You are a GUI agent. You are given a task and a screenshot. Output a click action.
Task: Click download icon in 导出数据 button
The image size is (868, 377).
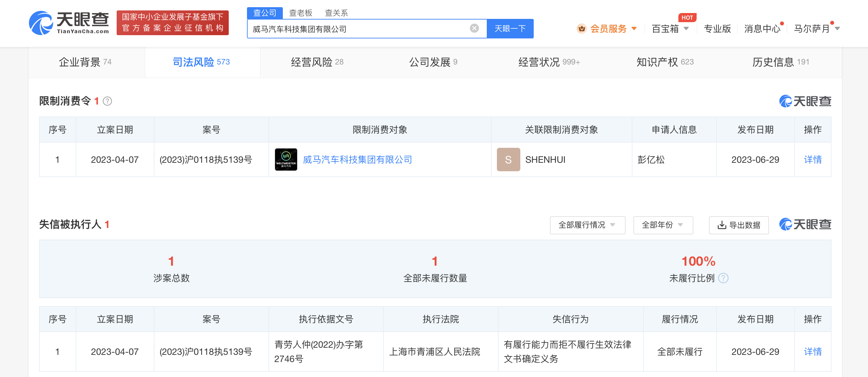click(721, 225)
